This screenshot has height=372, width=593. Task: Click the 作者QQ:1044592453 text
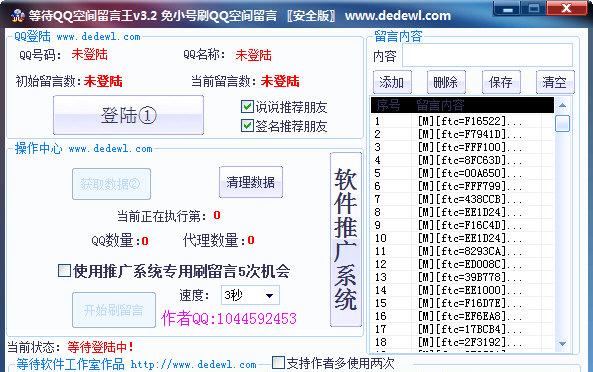[229, 318]
